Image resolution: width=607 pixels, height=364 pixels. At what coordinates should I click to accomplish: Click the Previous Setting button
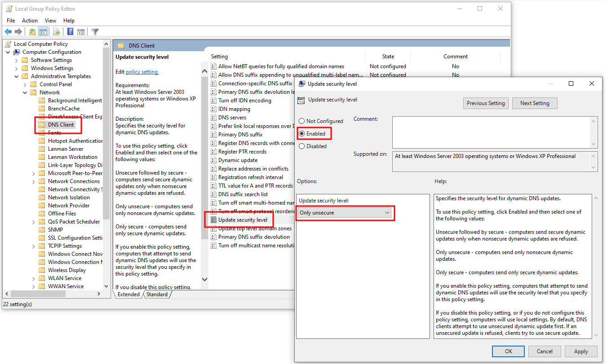(486, 103)
